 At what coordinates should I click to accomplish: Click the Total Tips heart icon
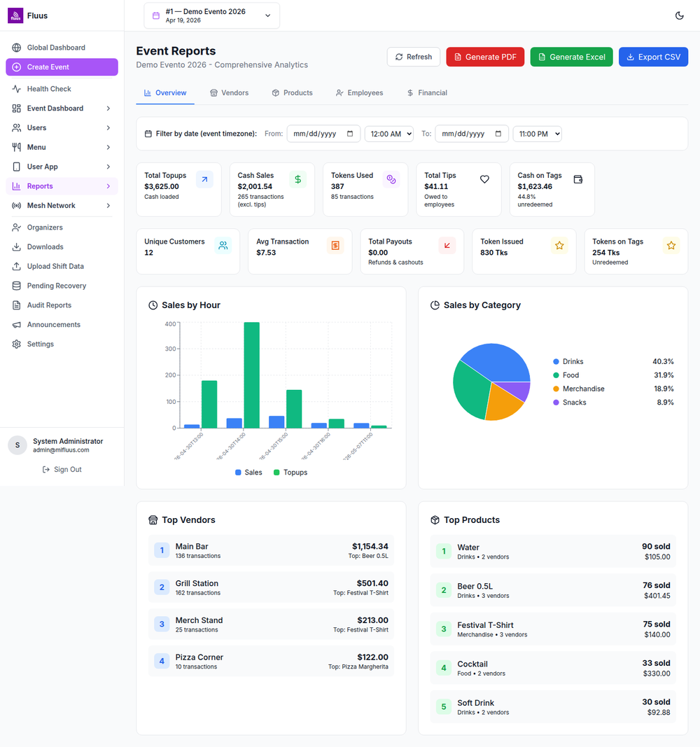click(484, 180)
